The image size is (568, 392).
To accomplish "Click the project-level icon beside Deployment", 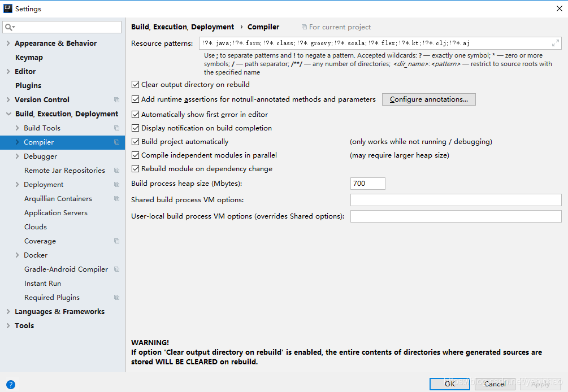I will pos(116,184).
